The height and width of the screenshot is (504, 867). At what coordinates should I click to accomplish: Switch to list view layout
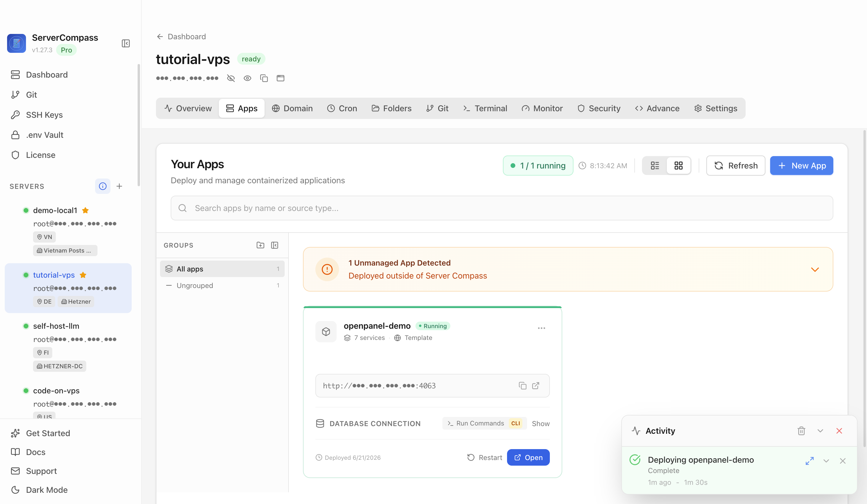655,166
